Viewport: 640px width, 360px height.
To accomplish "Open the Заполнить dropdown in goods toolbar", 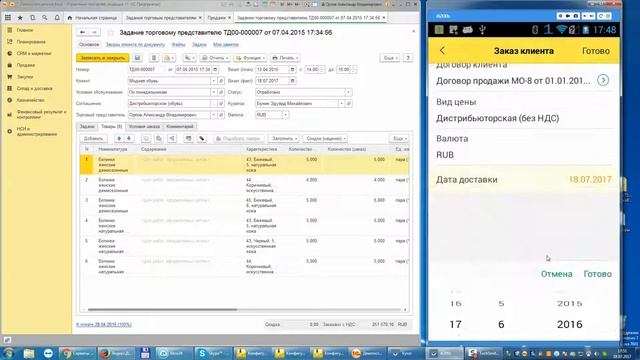I will [284, 139].
